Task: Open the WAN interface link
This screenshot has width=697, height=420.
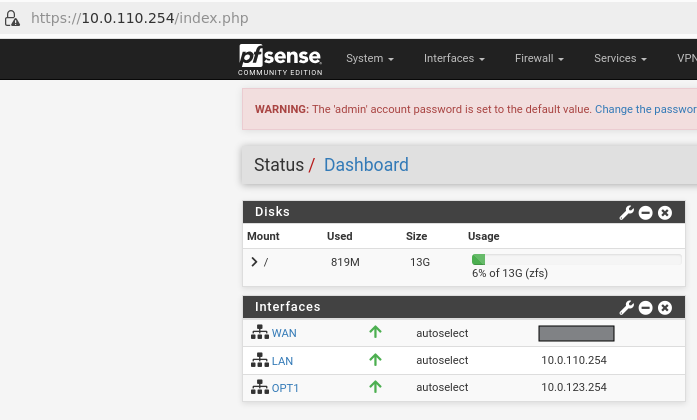Action: coord(284,334)
